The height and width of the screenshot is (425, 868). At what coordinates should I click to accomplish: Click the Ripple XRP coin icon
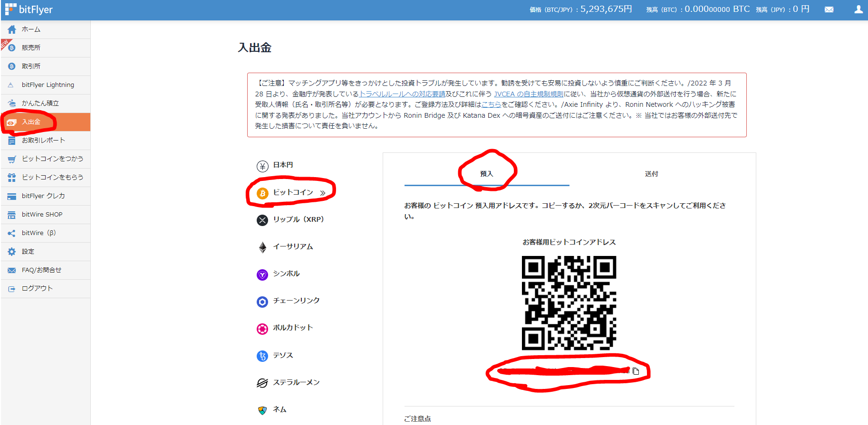pyautogui.click(x=262, y=220)
